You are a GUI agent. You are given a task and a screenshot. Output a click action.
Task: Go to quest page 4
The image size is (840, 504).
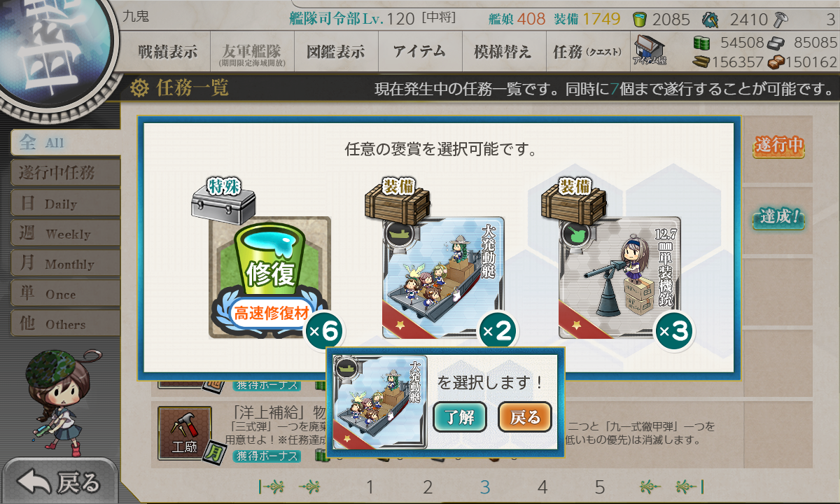(x=542, y=487)
